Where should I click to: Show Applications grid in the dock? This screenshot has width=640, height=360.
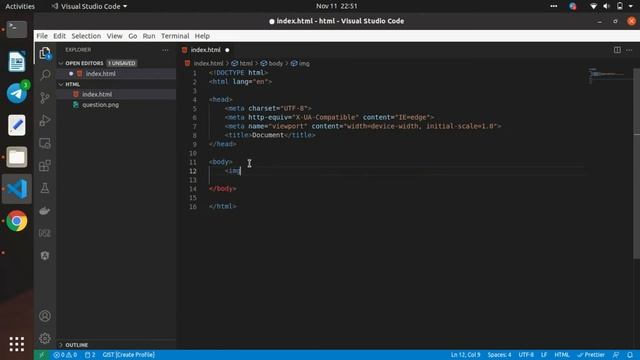point(17,344)
